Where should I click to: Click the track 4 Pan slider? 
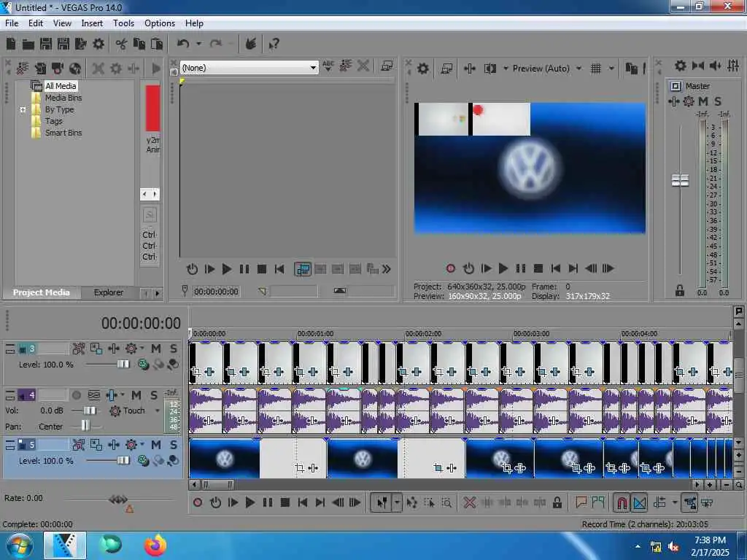point(85,426)
